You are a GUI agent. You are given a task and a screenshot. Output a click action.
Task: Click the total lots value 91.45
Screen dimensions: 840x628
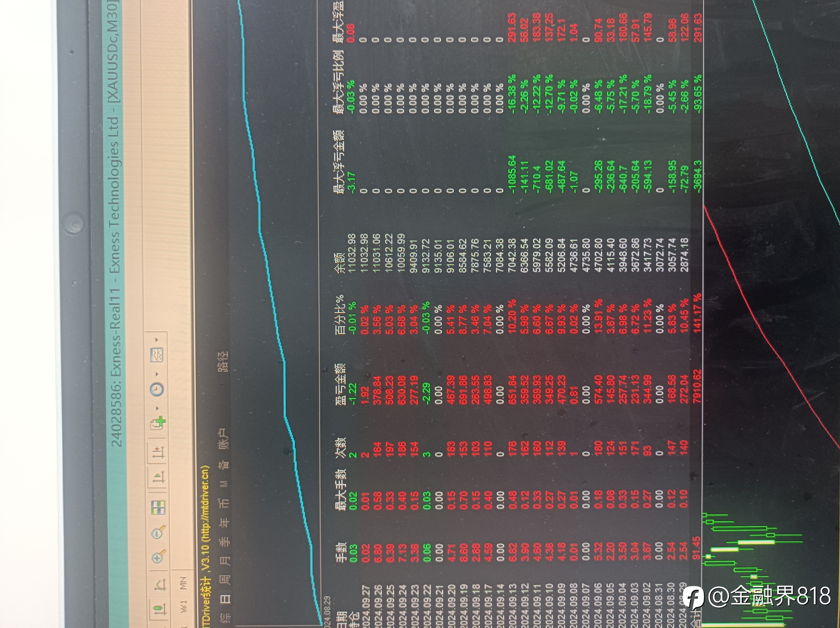point(696,548)
